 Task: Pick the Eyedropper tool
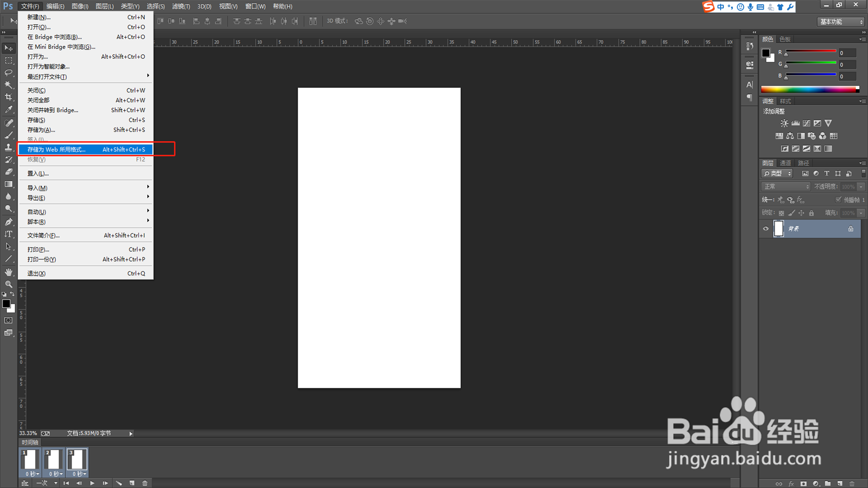8,109
